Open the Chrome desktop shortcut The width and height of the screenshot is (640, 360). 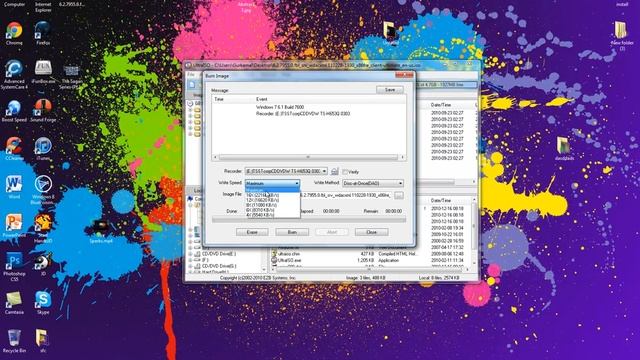tap(14, 33)
